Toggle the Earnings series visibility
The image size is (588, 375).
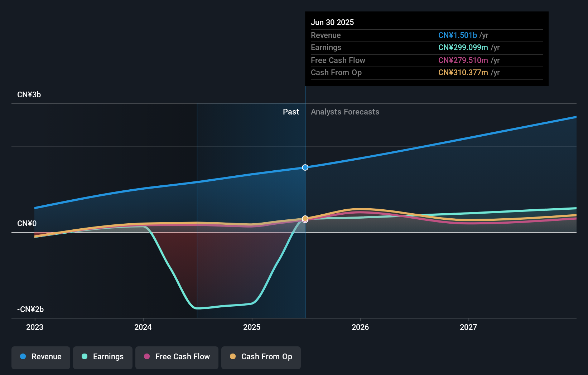[102, 357]
